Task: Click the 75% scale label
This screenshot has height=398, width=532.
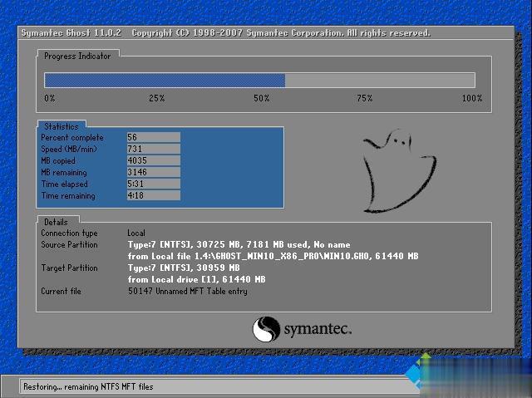Action: [x=365, y=98]
